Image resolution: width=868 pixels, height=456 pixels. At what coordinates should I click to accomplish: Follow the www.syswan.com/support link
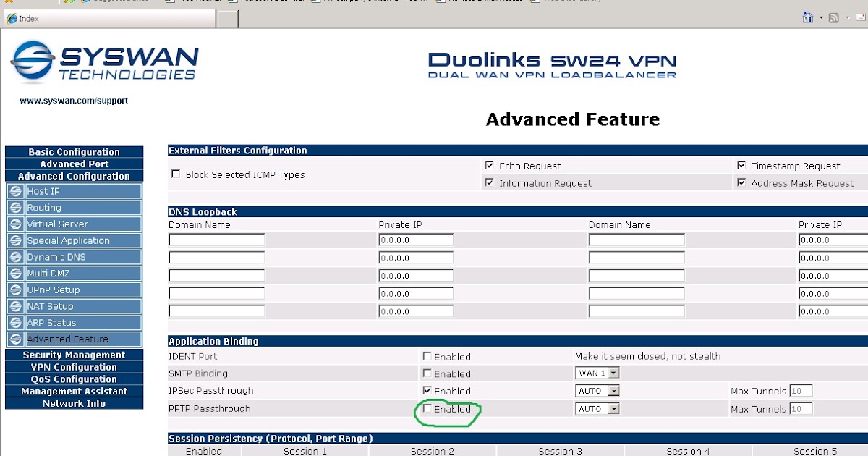[74, 101]
